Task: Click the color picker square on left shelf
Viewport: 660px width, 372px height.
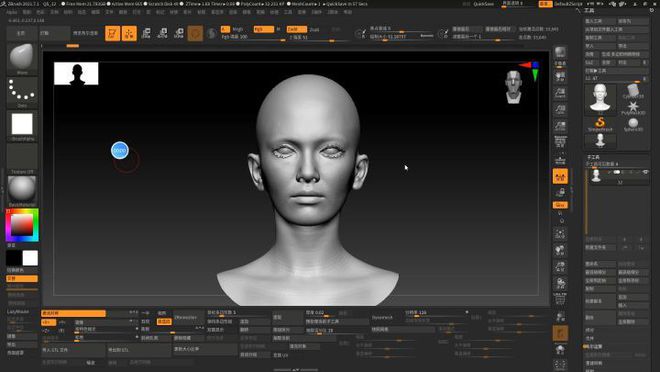Action: click(x=22, y=225)
